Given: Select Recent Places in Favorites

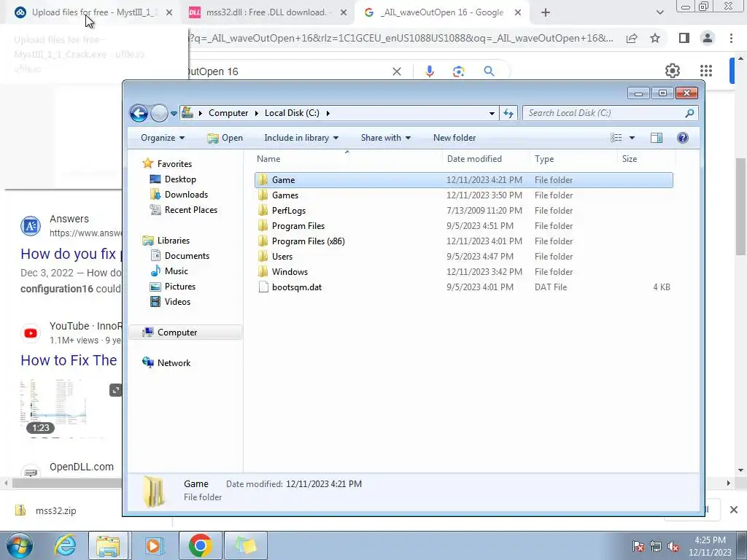Looking at the screenshot, I should pos(190,210).
